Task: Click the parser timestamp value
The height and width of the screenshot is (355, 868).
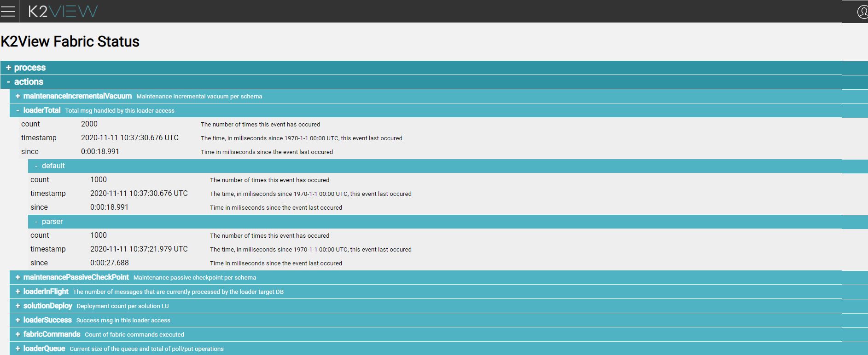Action: [x=139, y=249]
